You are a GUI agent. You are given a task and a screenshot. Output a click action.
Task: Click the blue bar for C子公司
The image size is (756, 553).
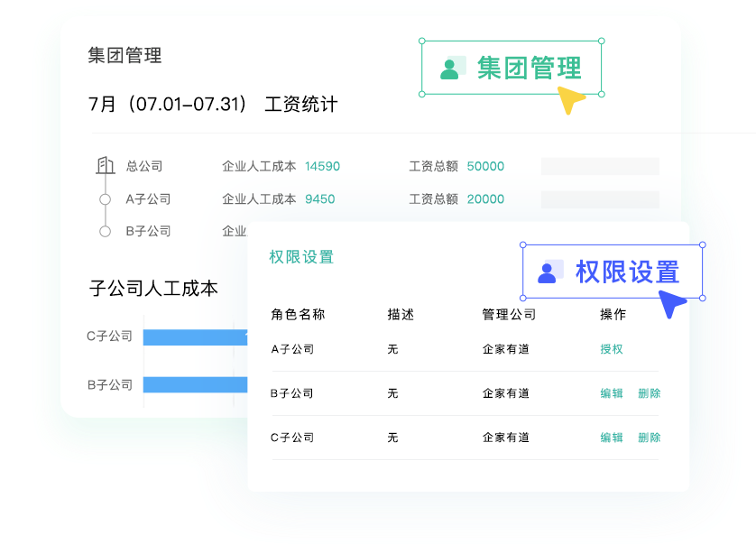[194, 337]
